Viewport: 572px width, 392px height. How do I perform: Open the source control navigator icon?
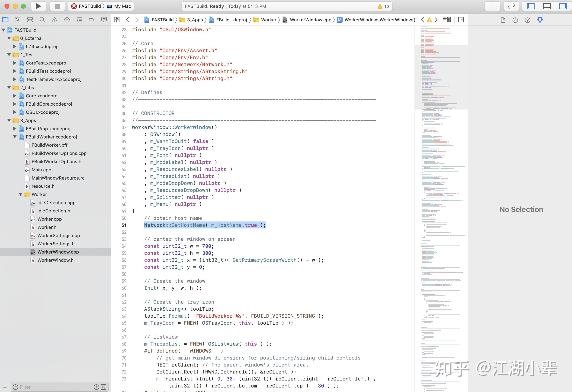tap(17, 20)
